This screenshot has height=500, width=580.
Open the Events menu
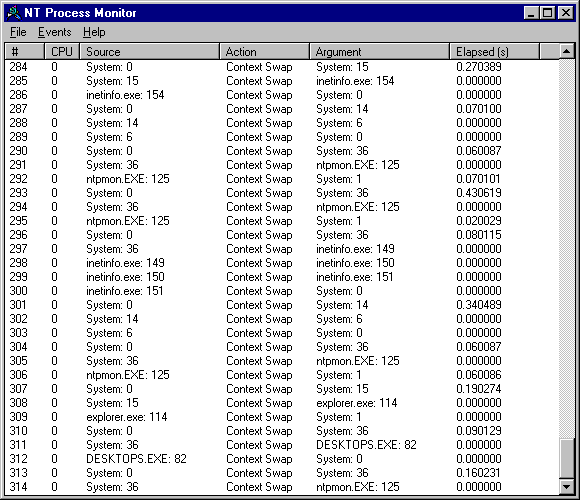pyautogui.click(x=55, y=32)
